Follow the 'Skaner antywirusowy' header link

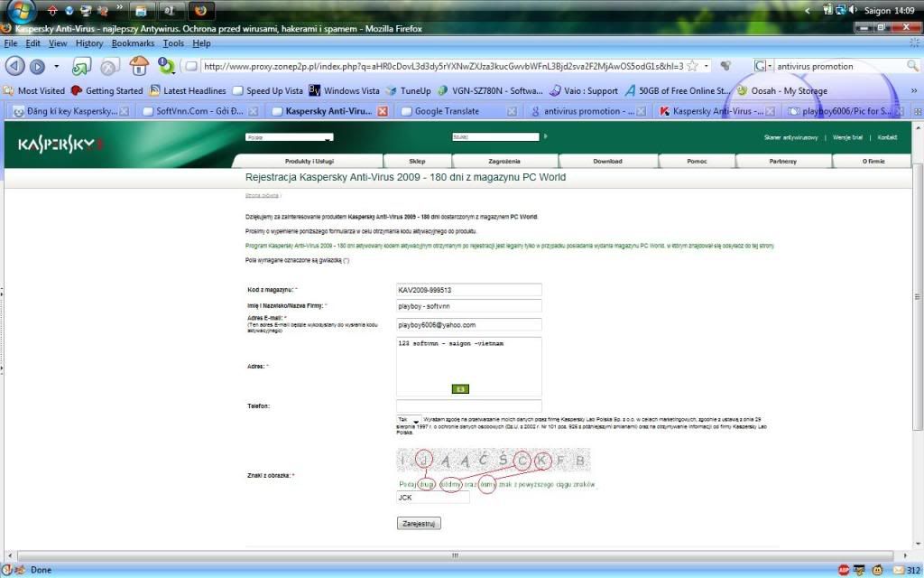coord(790,137)
